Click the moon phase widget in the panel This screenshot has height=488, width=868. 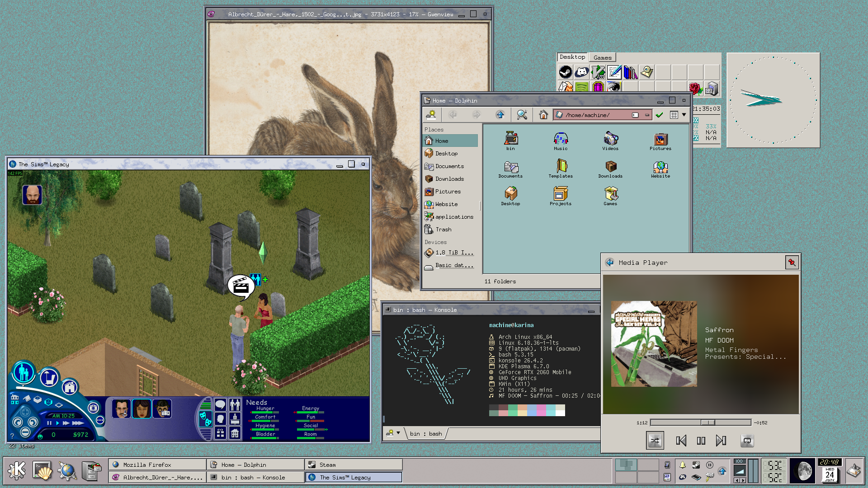[x=803, y=470]
